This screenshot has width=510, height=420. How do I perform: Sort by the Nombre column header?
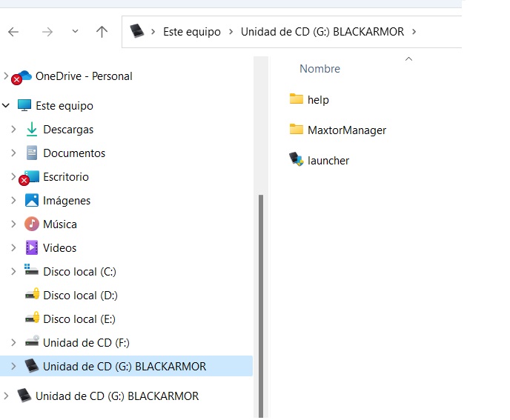319,69
